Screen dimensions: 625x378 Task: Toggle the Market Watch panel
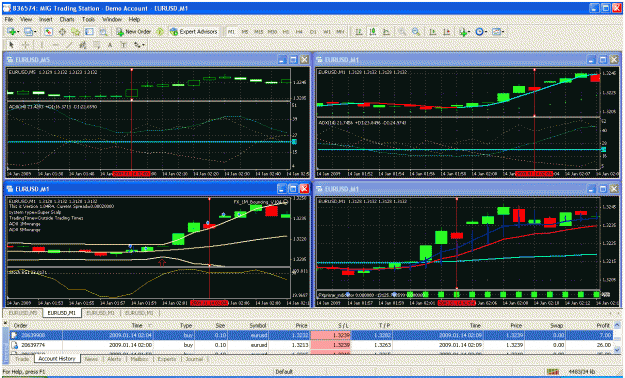click(48, 32)
